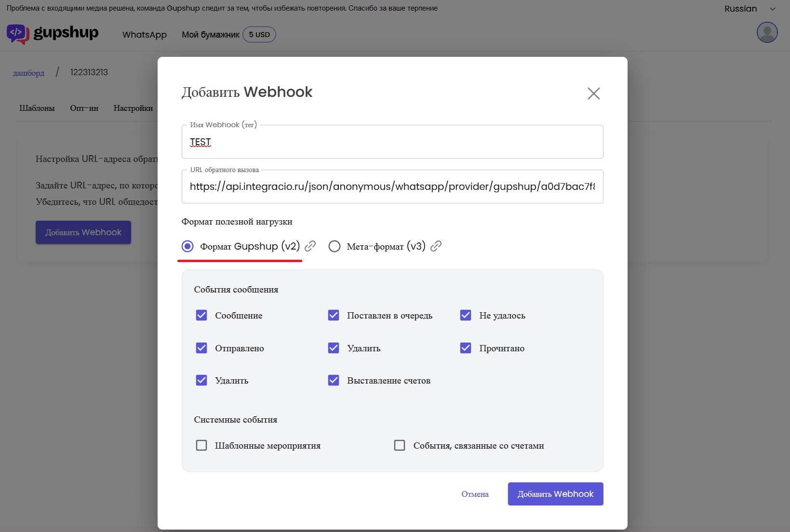Uncheck the Поставлен в очередь checkbox
The height and width of the screenshot is (532, 790).
click(x=334, y=315)
